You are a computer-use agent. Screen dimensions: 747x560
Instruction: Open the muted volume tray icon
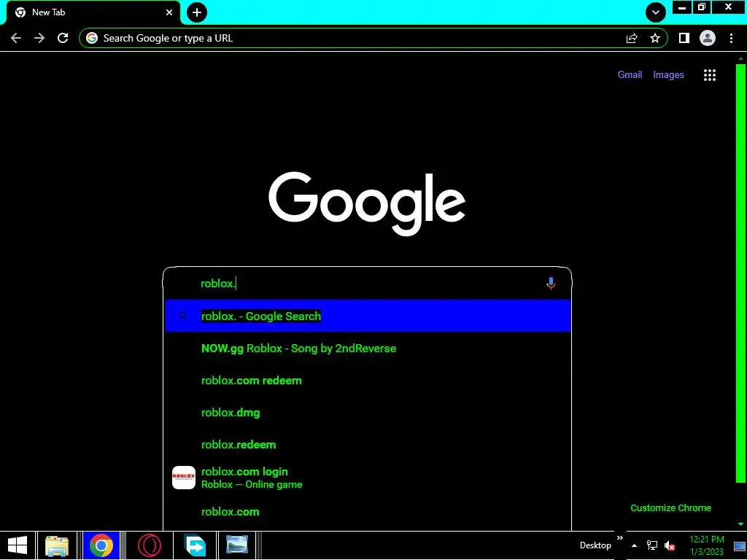[670, 545]
